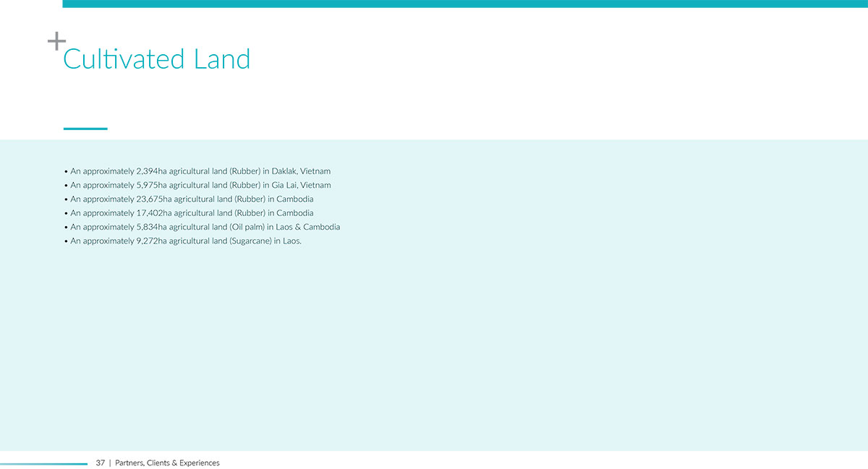This screenshot has width=868, height=469.
Task: Select the line about 9,272ha sugarcane in Laos
Action: pos(182,241)
